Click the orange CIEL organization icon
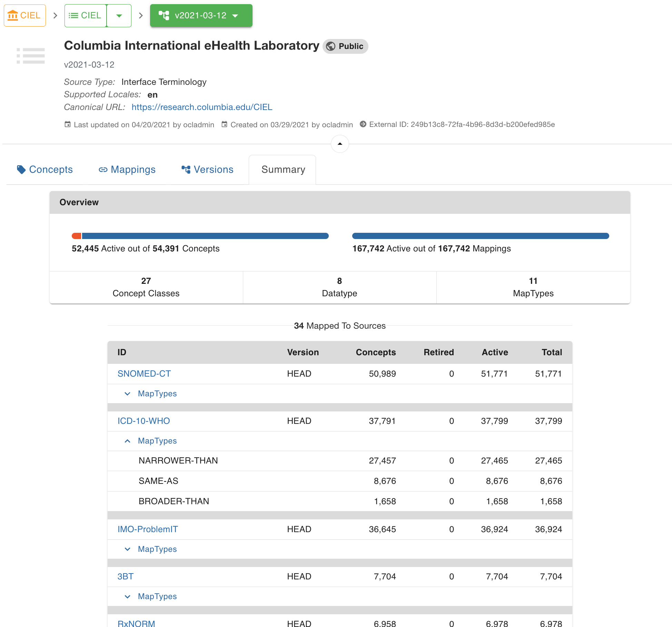 13,15
